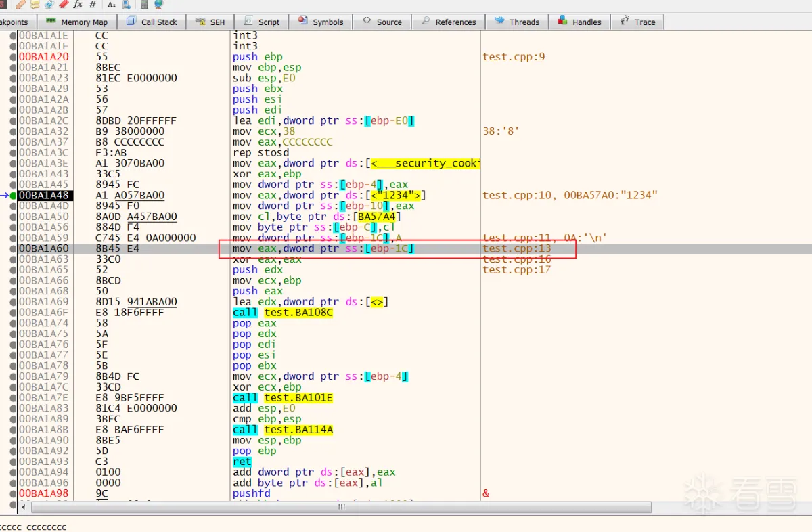Viewport: 812px width, 532px height.
Task: Select the call test.BA114A instruction
Action: tap(283, 430)
